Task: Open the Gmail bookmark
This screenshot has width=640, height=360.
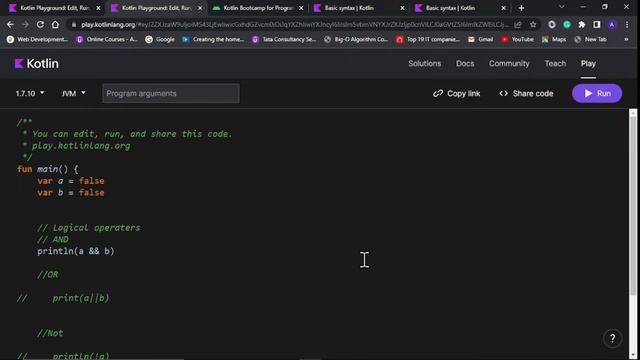Action: tap(480, 39)
